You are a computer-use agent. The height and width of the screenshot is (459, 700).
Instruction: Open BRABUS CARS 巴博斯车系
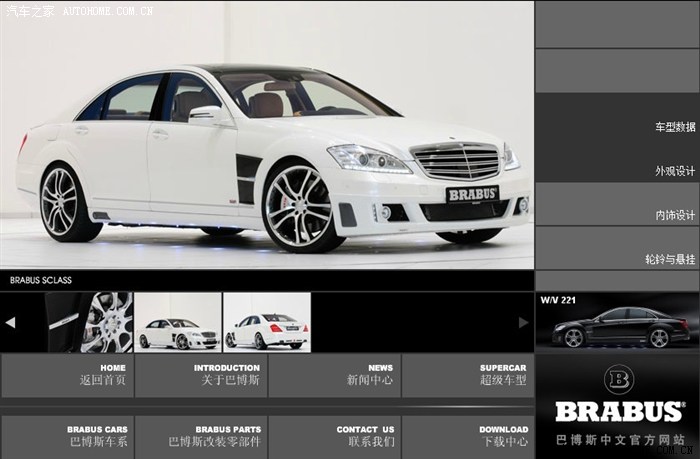(x=67, y=436)
